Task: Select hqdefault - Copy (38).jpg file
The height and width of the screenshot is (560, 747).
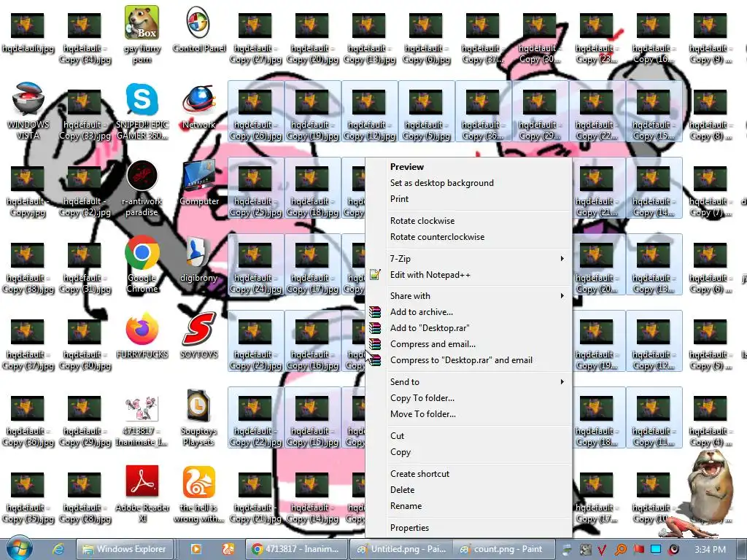Action: click(28, 268)
